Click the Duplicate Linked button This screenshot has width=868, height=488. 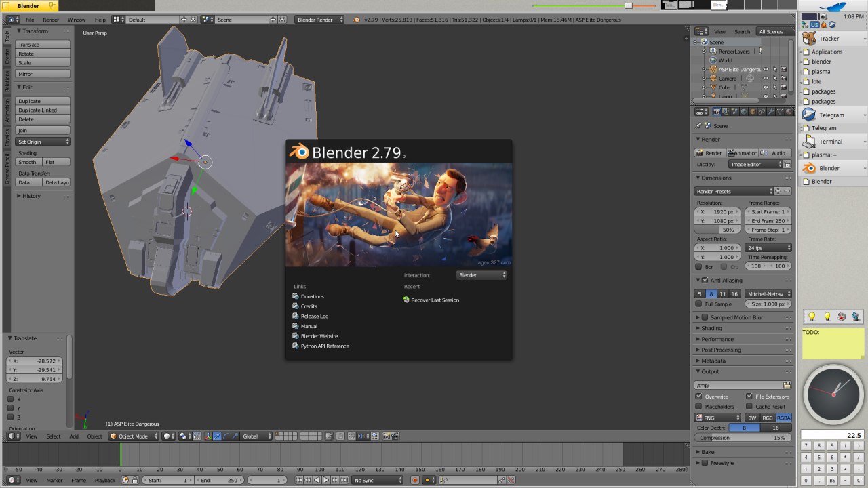coord(43,110)
